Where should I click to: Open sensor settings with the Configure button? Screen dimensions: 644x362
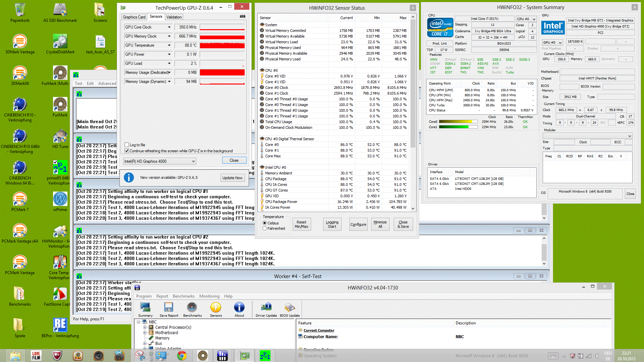click(x=358, y=224)
